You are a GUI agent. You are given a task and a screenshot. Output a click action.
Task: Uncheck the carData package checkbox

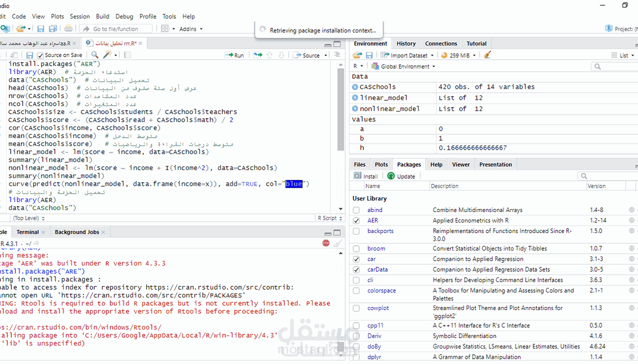point(356,269)
